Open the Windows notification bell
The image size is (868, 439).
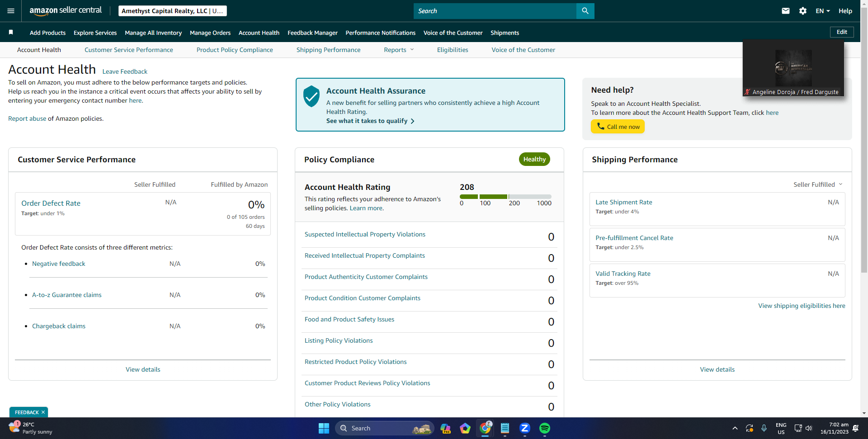[855, 428]
